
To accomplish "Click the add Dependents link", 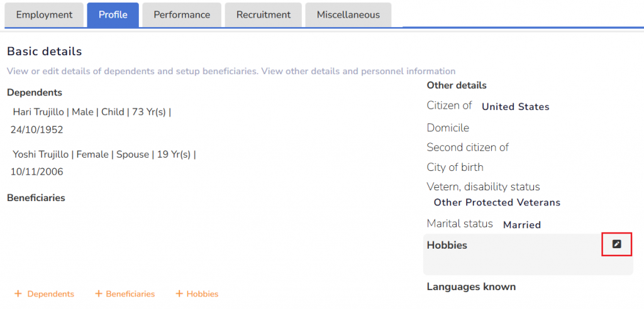I will point(45,294).
